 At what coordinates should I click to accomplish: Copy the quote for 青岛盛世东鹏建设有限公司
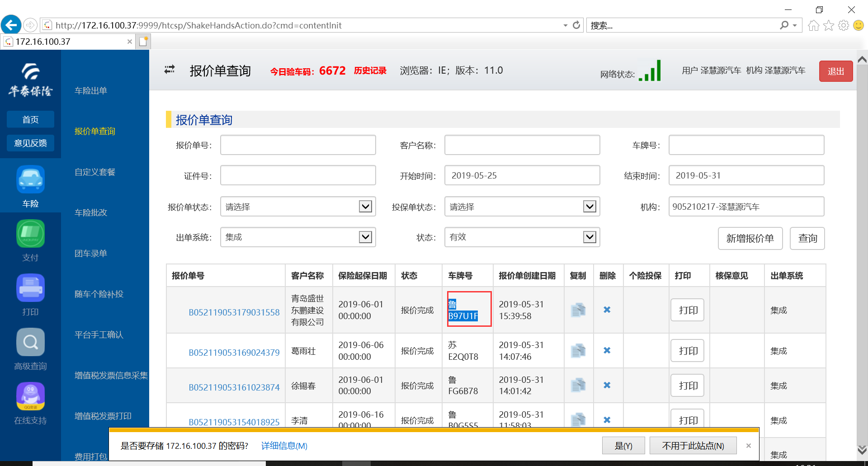tap(578, 310)
